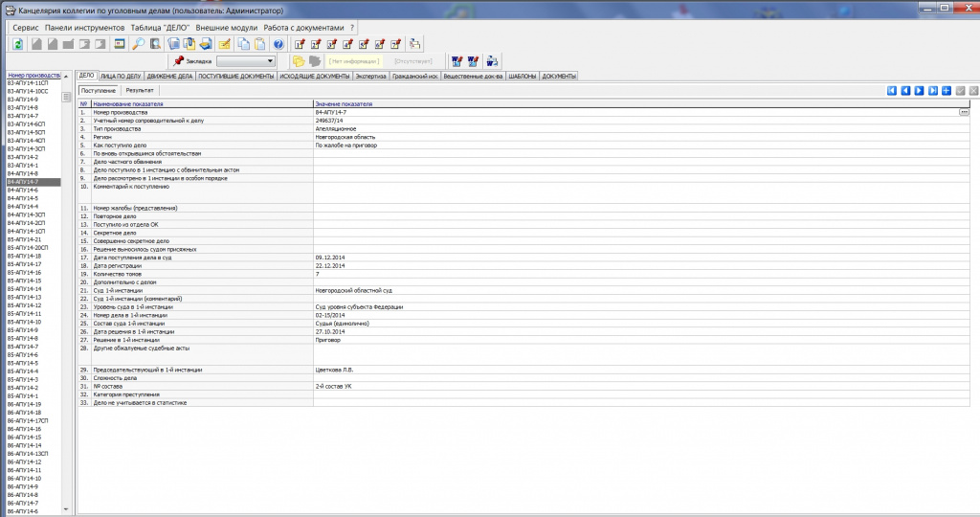Go to first record navigation arrow
Image resolution: width=980 pixels, height=517 pixels.
click(892, 91)
